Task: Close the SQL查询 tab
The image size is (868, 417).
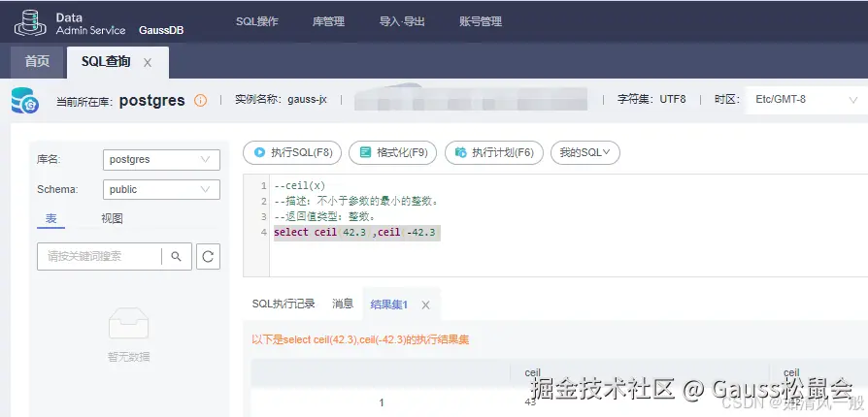Action: point(148,63)
